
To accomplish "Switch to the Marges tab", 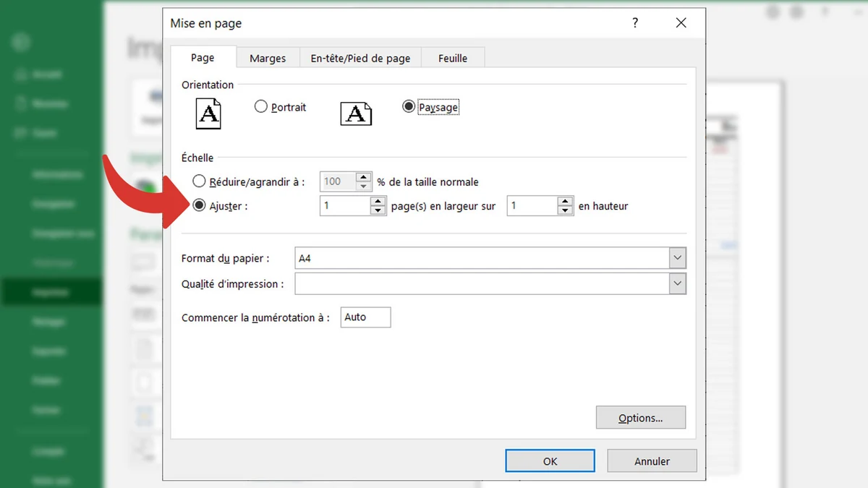I will click(267, 58).
